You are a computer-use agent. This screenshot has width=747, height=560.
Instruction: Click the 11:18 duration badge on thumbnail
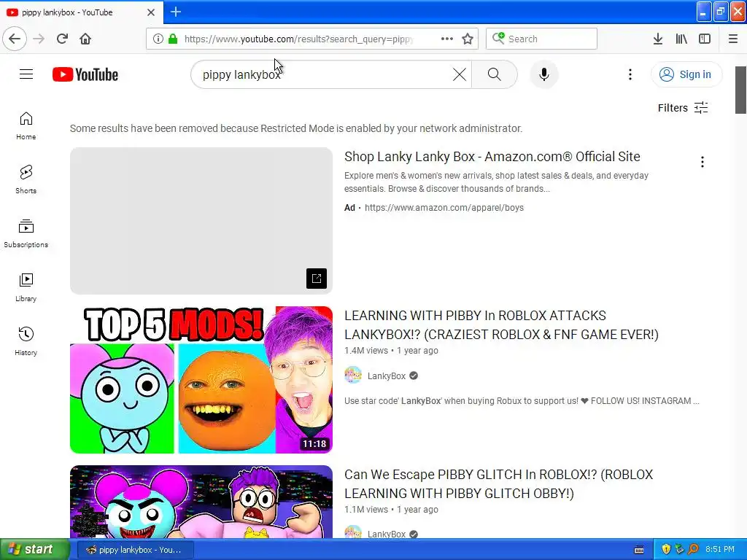[314, 444]
